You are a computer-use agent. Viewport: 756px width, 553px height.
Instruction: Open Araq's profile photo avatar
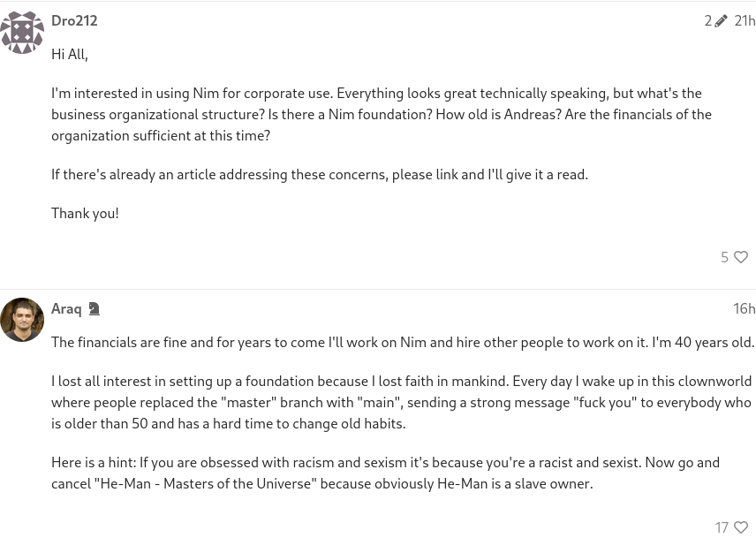22,320
